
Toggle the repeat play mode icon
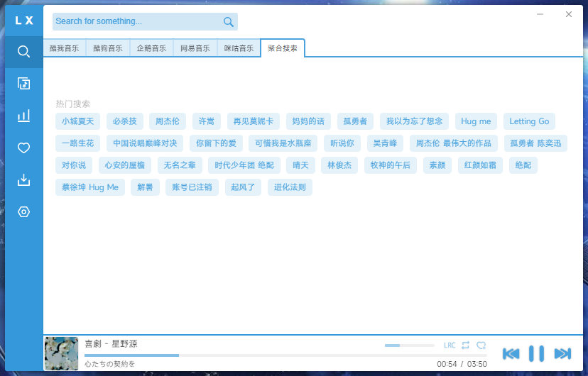466,345
